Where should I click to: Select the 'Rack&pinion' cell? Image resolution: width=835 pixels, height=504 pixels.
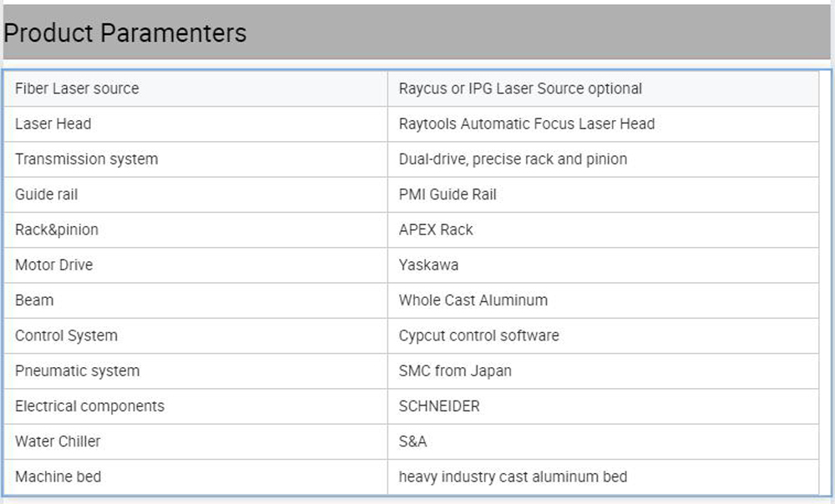coord(195,230)
